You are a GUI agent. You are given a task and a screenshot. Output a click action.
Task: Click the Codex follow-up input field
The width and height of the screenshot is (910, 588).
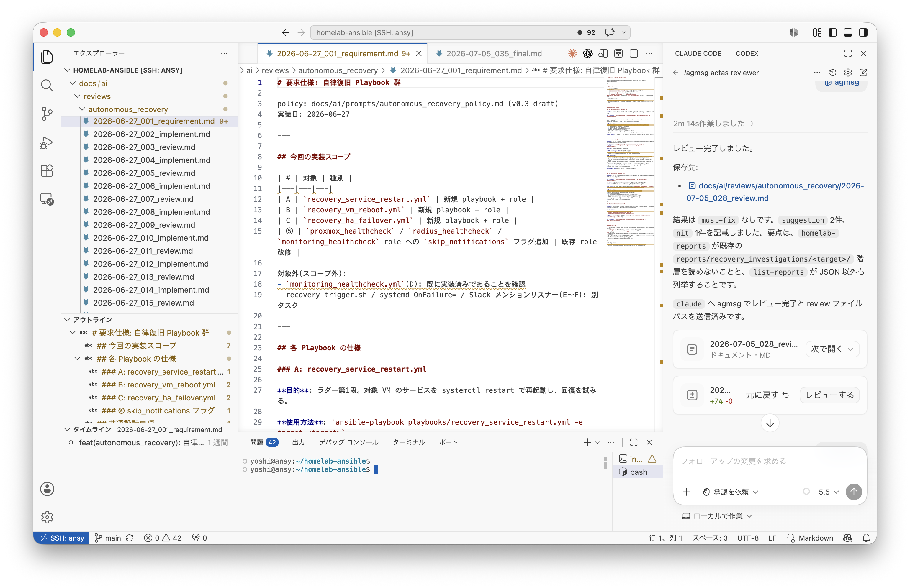point(770,461)
